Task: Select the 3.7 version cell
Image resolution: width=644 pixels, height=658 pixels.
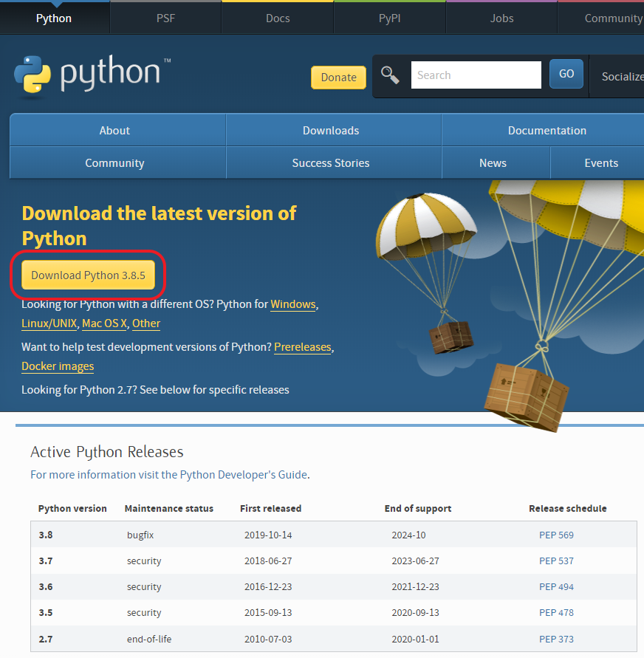Action: tap(46, 561)
